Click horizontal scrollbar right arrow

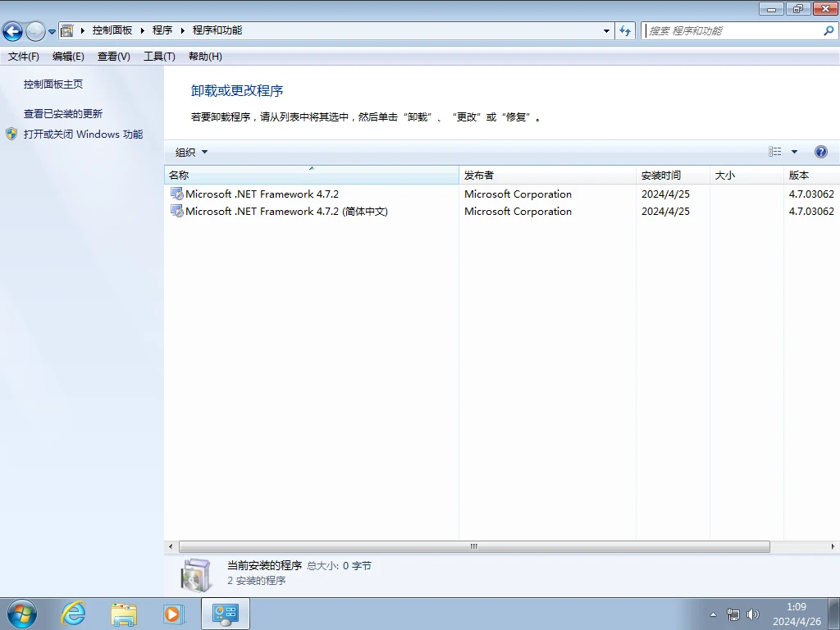(833, 546)
